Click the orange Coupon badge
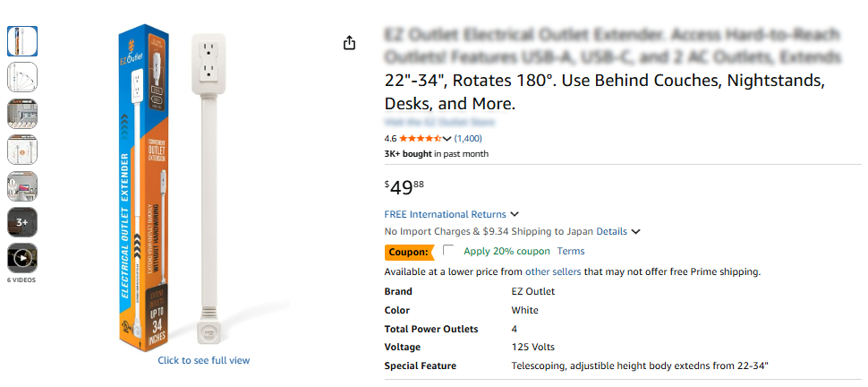868x387 pixels. coord(408,252)
